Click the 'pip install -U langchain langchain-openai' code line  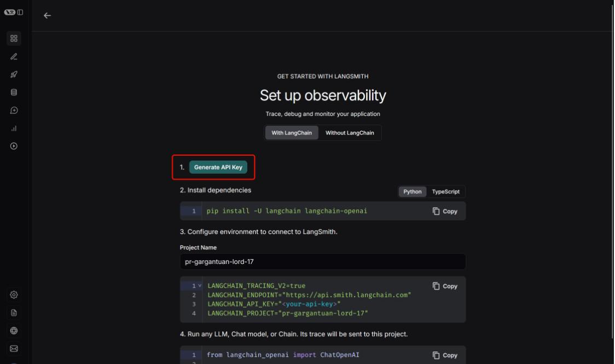(287, 211)
